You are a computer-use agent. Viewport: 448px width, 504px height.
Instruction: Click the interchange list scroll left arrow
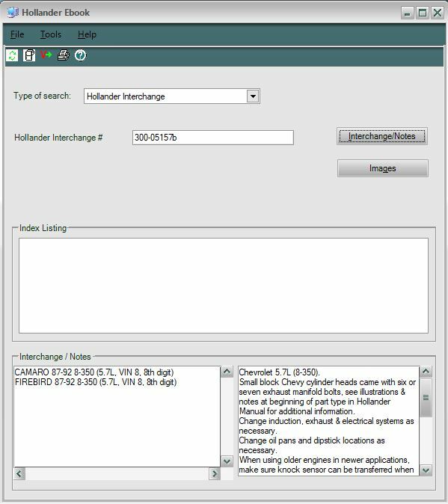(x=19, y=474)
